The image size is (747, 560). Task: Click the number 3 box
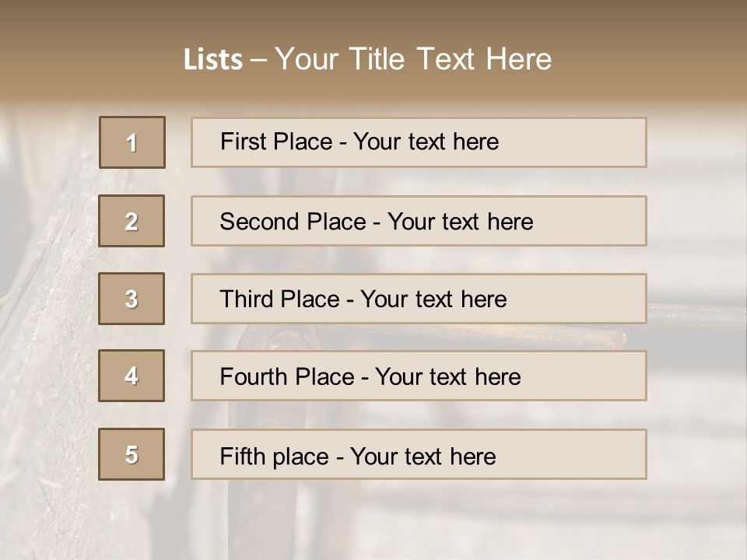pos(132,299)
